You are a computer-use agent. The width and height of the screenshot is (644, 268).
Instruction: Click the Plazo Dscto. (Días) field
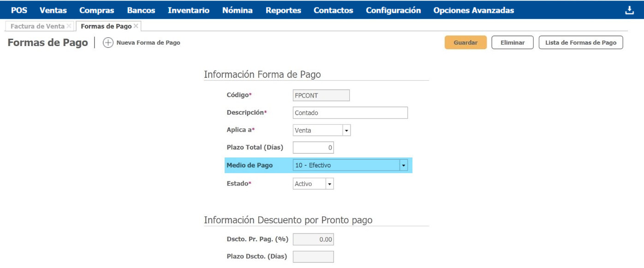click(x=313, y=256)
